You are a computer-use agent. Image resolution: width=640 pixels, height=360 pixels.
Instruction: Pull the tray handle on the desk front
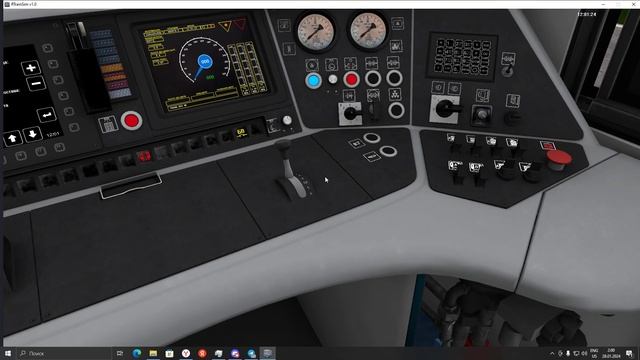pyautogui.click(x=131, y=186)
